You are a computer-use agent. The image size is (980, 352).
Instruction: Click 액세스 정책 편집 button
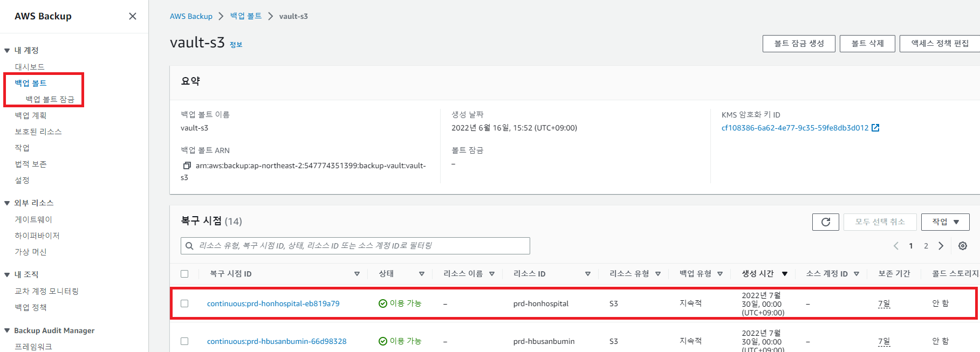click(940, 44)
